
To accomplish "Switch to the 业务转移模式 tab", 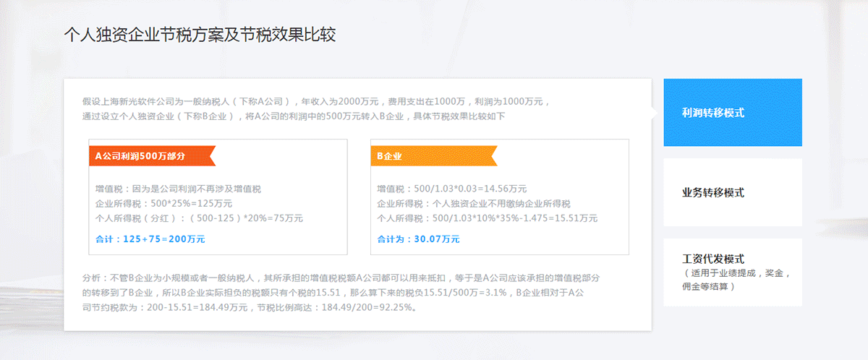I will coord(733,192).
